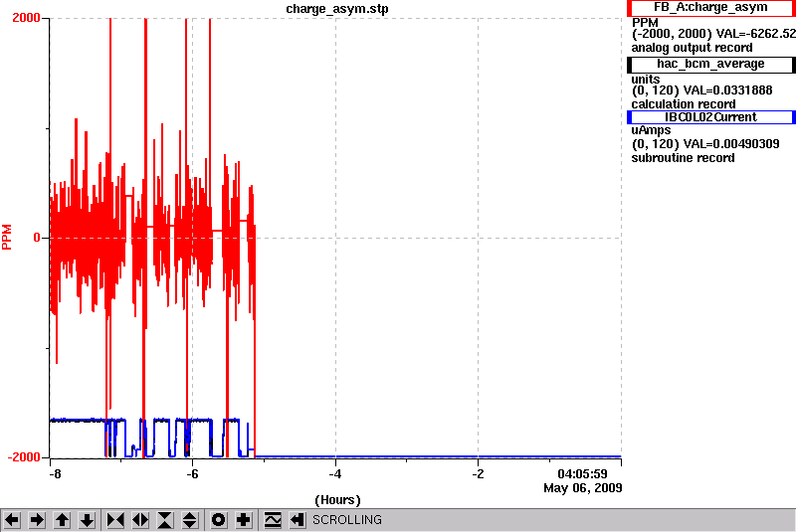Click the (-2000, 2000) VAL=-6262.52 readout
The width and height of the screenshot is (796, 532).
[x=713, y=34]
